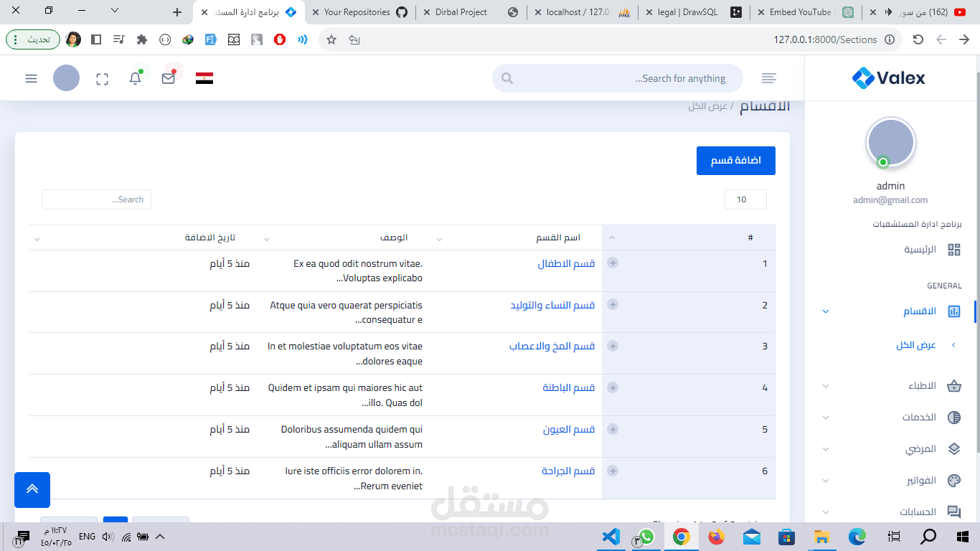980x551 pixels.
Task: Expand the الفواتير sidebar menu chevron
Action: [826, 481]
